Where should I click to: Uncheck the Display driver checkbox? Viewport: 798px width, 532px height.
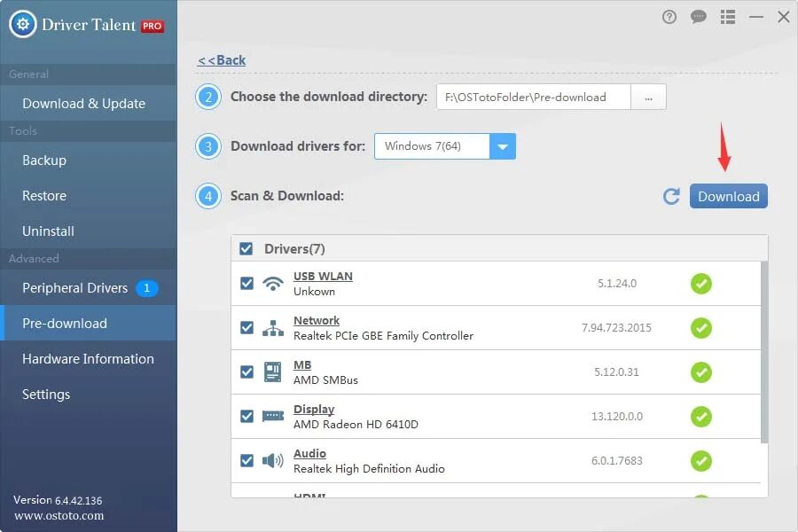coord(246,417)
